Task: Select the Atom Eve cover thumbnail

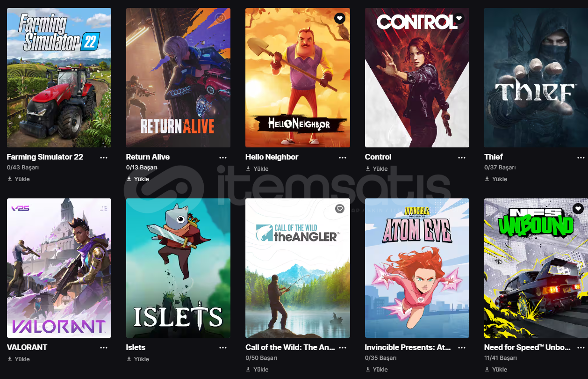Action: coord(417,268)
